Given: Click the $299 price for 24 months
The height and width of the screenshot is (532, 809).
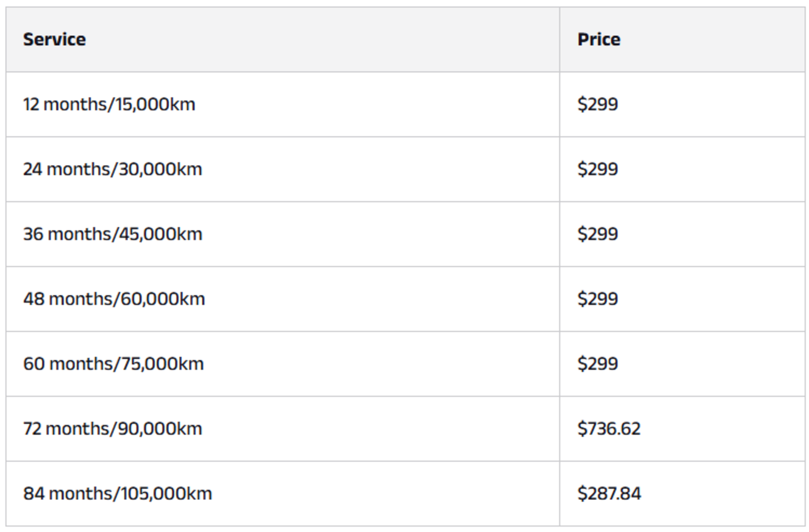Looking at the screenshot, I should point(597,169).
